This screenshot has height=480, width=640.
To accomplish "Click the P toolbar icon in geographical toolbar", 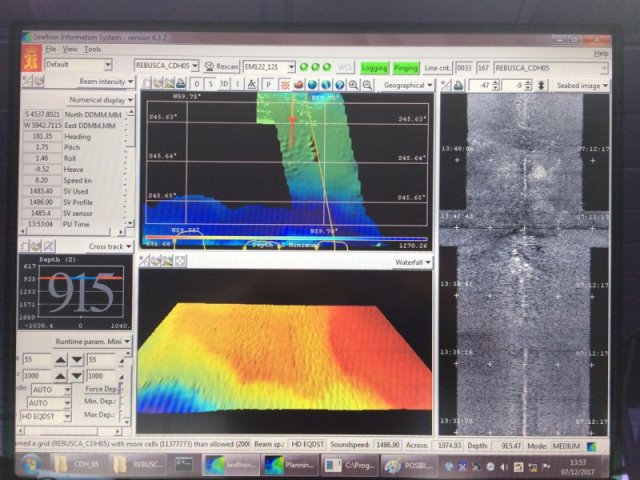I will pyautogui.click(x=268, y=85).
